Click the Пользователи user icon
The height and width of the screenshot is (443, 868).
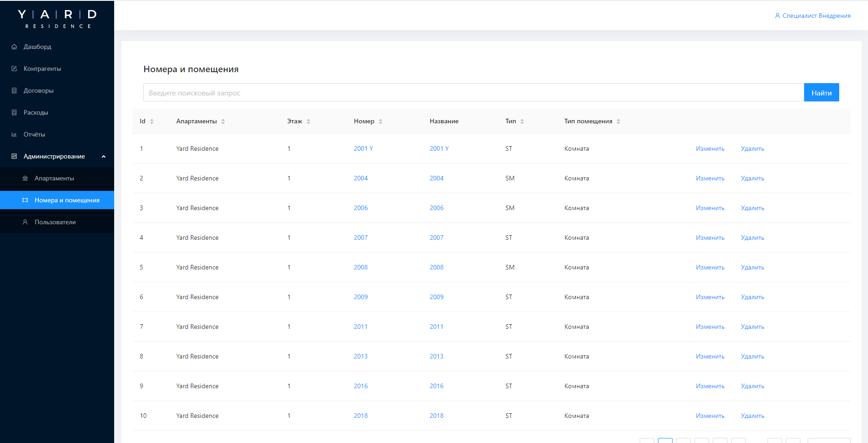[25, 222]
